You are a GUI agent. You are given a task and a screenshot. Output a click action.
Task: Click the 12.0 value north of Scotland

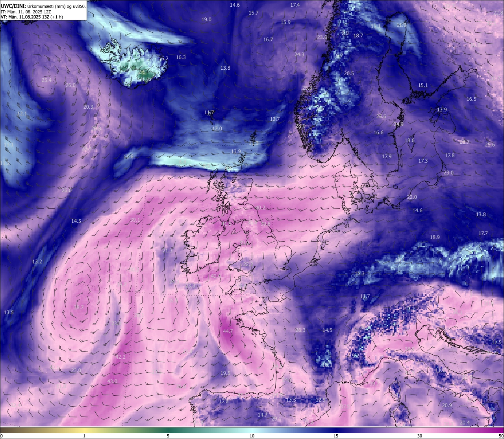click(x=217, y=129)
